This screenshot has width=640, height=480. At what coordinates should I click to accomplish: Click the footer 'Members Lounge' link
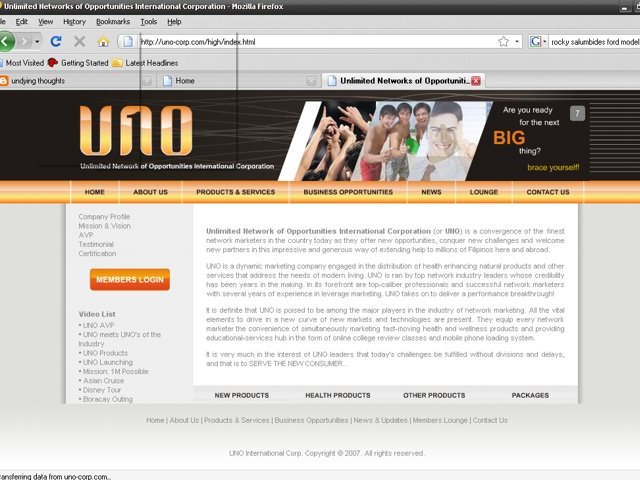click(x=440, y=420)
